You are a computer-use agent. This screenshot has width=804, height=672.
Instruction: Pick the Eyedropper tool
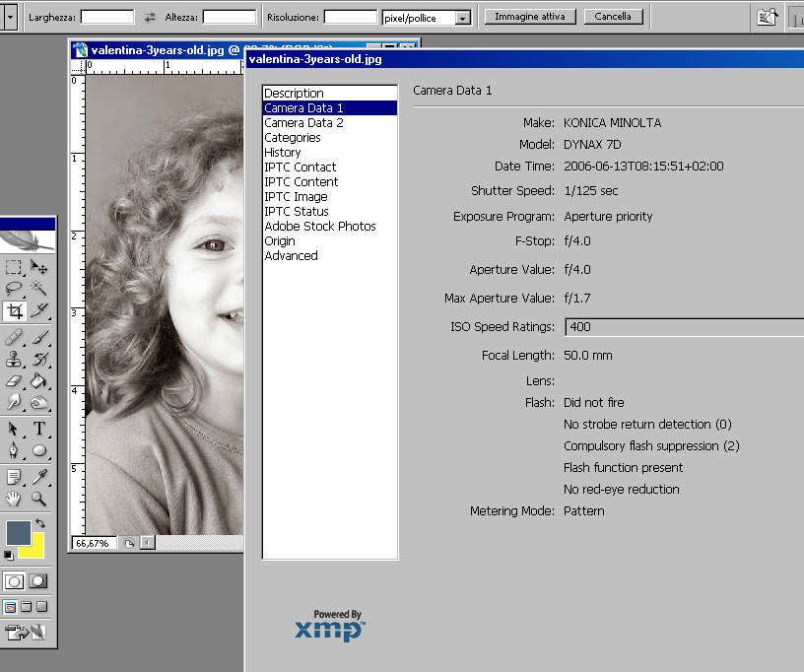[x=39, y=477]
